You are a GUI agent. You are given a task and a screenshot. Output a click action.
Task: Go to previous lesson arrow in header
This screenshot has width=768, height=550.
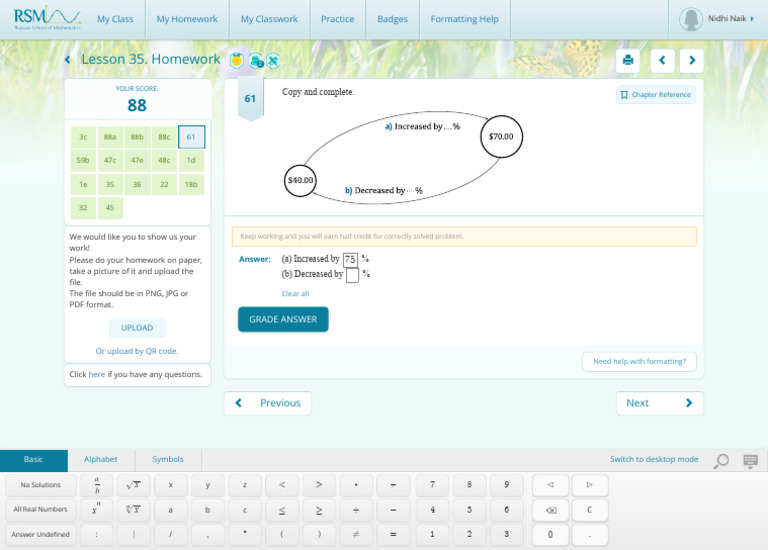(x=662, y=60)
